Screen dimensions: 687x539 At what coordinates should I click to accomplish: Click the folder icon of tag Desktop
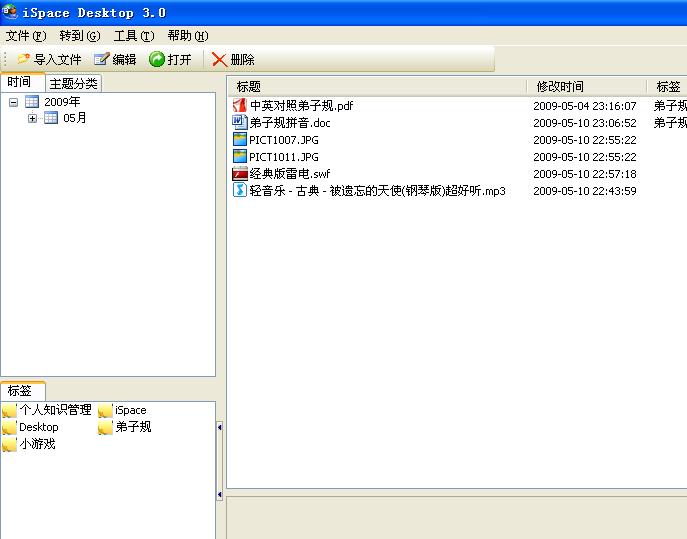(9, 428)
